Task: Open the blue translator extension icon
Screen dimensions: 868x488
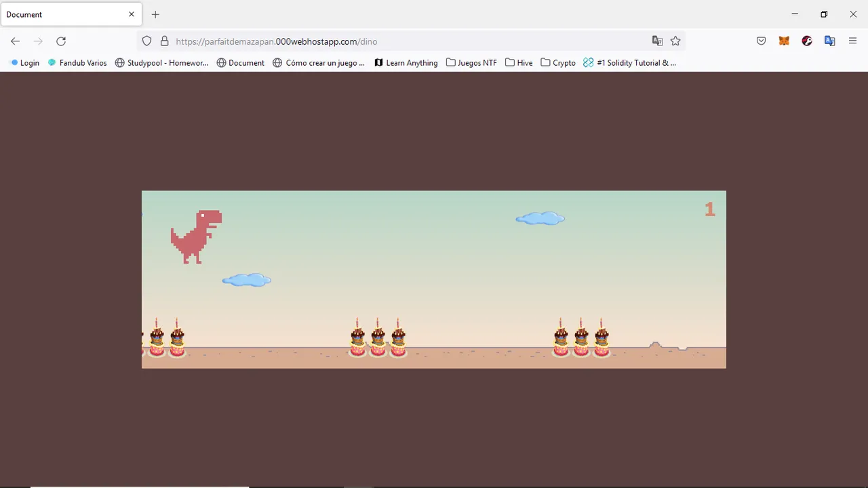Action: pyautogui.click(x=829, y=41)
